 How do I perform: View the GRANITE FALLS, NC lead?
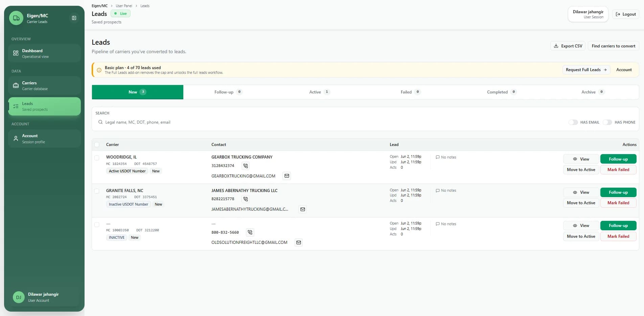(x=581, y=192)
